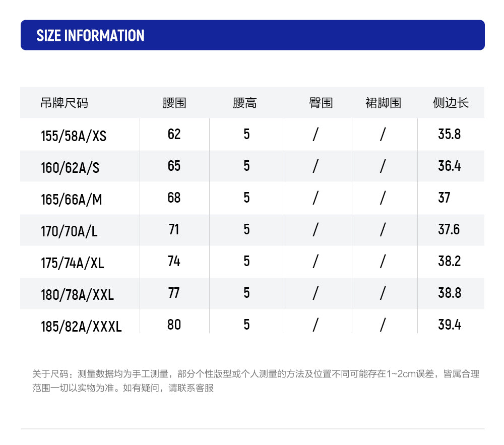
Task: Click side length value 39.4
Action: pyautogui.click(x=450, y=325)
